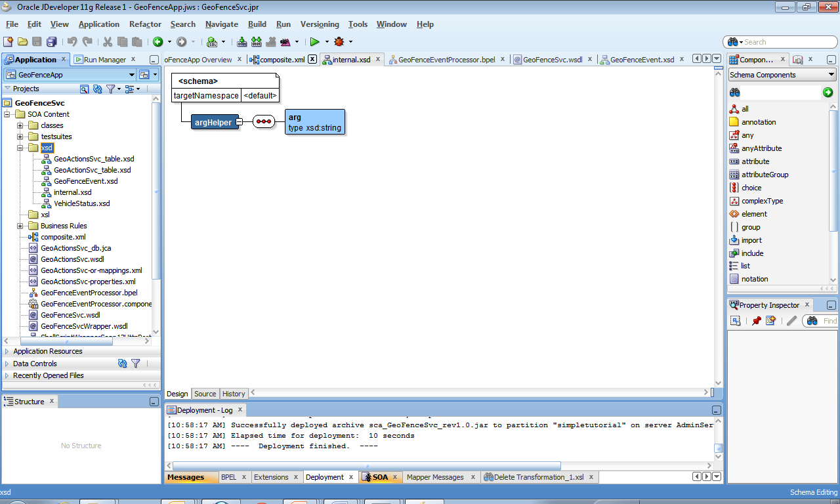Close the Deployment - Log tab
The height and width of the screenshot is (504, 840).
click(240, 409)
